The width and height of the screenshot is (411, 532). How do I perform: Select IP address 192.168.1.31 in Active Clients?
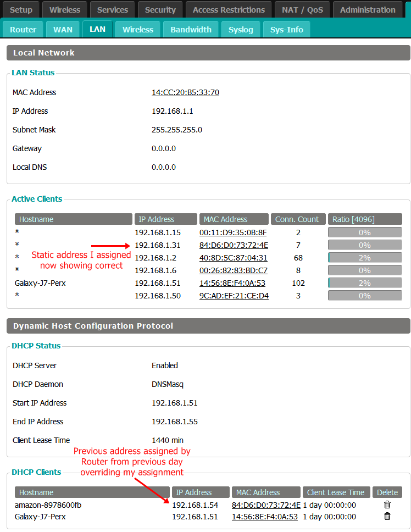coord(158,245)
